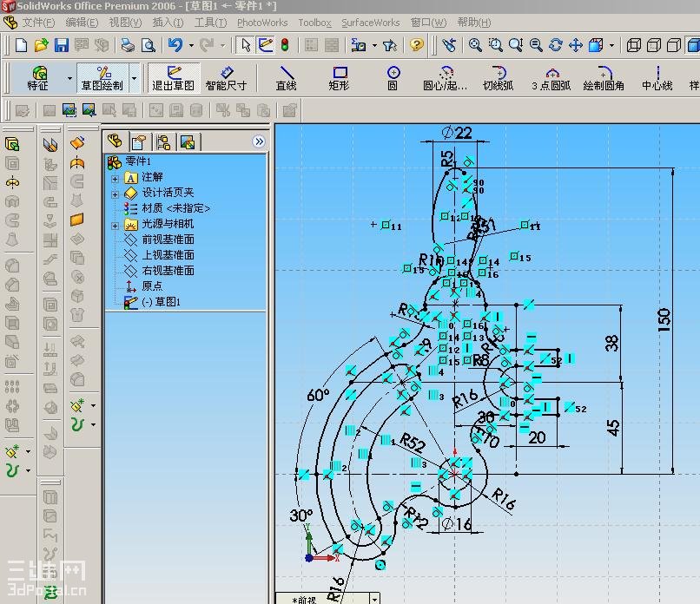Select the 矩形 (Rectangle) sketch tool

339,78
